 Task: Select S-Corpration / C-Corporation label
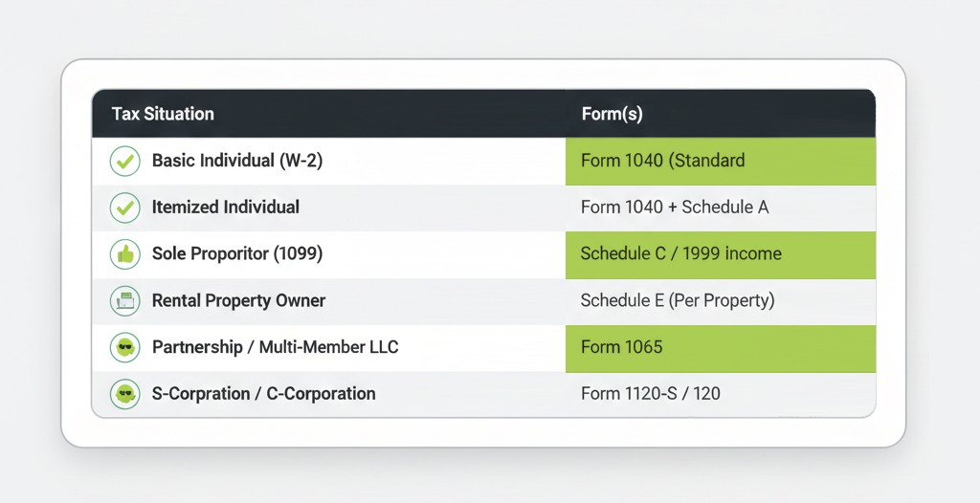pyautogui.click(x=263, y=393)
